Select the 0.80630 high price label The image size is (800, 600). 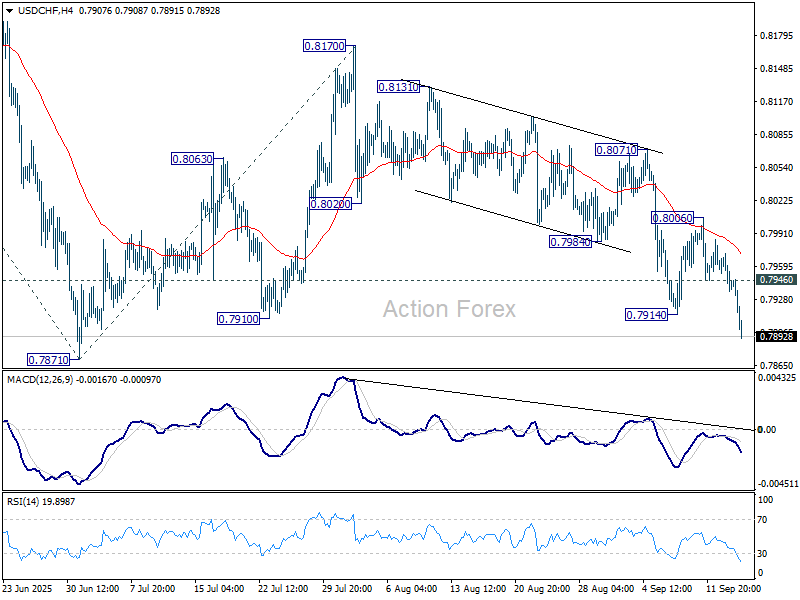191,158
